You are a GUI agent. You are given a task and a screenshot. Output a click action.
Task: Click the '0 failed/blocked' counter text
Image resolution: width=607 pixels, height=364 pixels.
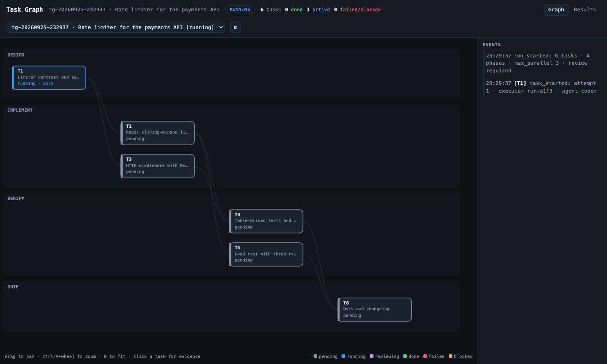[x=357, y=10]
